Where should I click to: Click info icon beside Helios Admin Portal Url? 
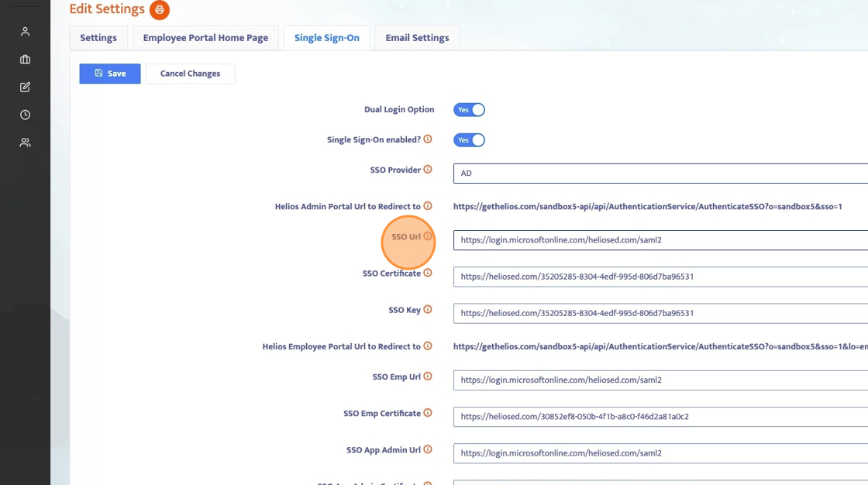[x=428, y=206]
